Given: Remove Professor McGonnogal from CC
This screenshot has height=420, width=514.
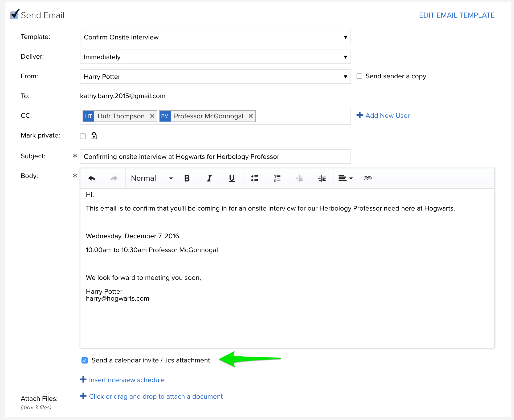Looking at the screenshot, I should pyautogui.click(x=251, y=116).
